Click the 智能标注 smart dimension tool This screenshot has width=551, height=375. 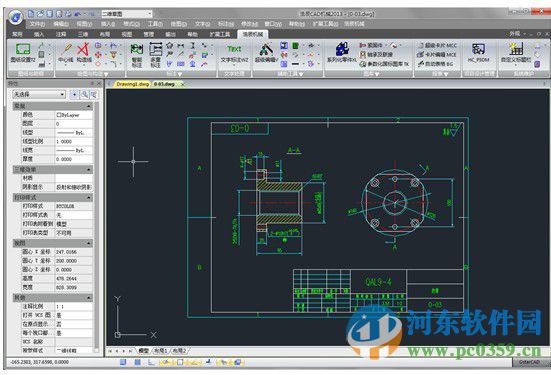137,55
